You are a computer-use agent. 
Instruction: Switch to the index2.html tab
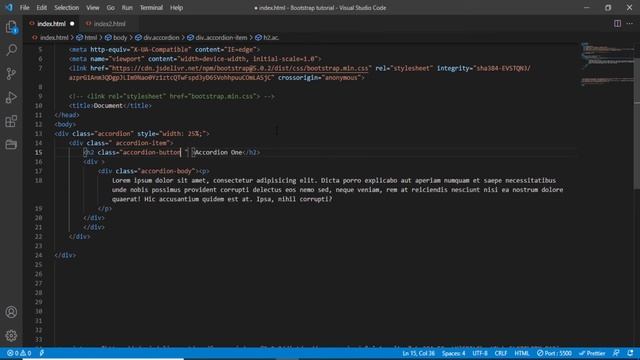pos(109,24)
